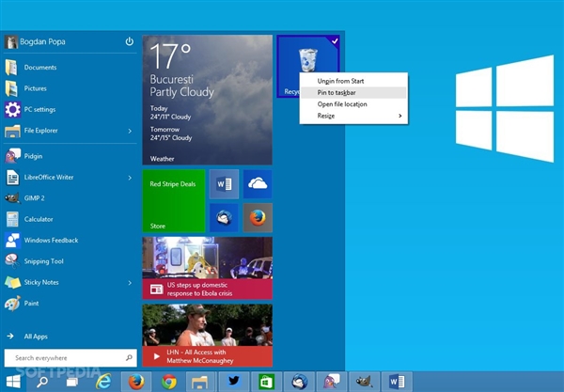Expand the File Explorer jump list arrow
Screen dimensions: 564x392
(130, 131)
